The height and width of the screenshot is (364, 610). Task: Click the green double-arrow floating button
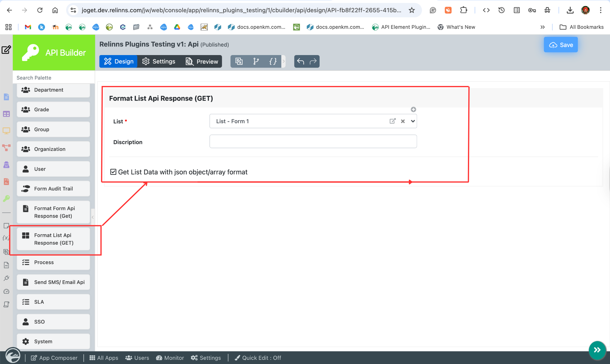point(597,350)
